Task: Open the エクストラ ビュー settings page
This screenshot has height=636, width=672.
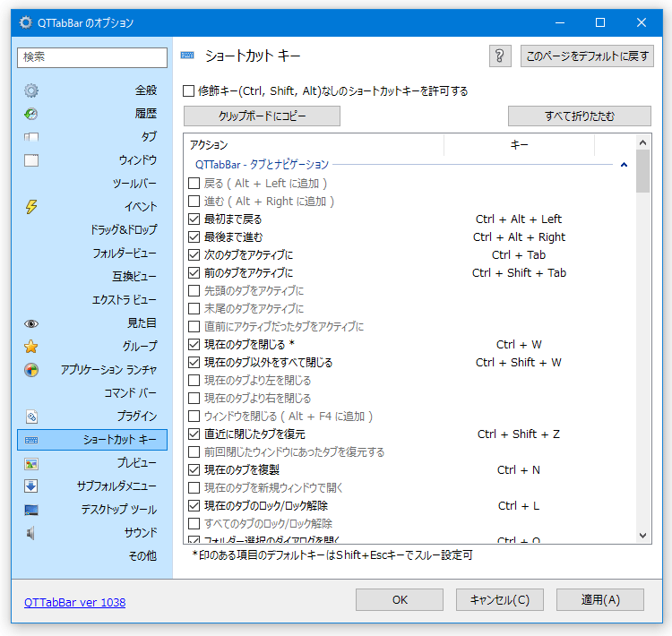Action: pos(92,300)
